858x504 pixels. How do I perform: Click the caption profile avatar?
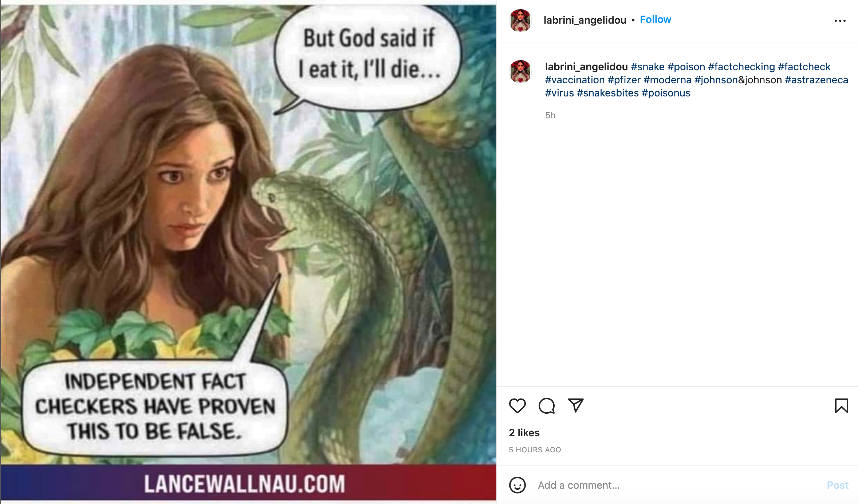pyautogui.click(x=520, y=71)
